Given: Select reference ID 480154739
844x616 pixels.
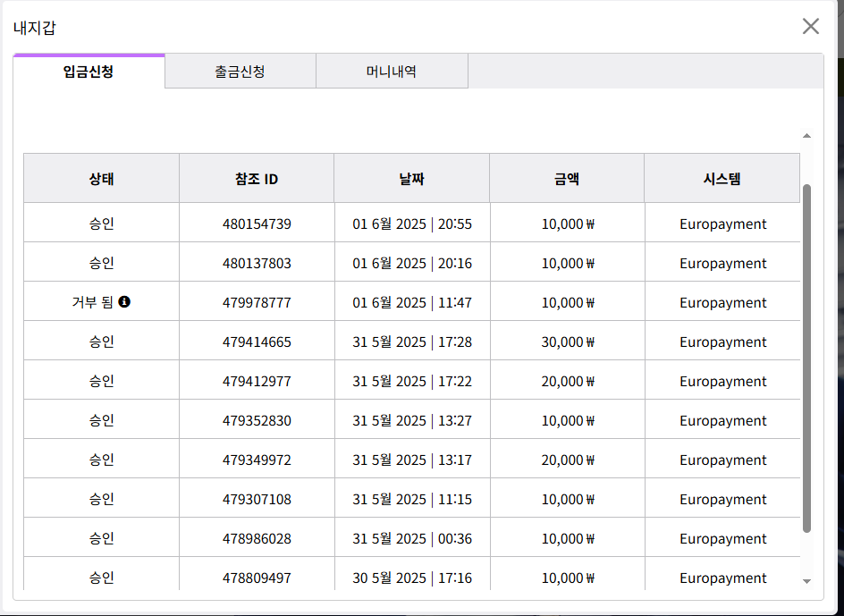Looking at the screenshot, I should point(257,224).
